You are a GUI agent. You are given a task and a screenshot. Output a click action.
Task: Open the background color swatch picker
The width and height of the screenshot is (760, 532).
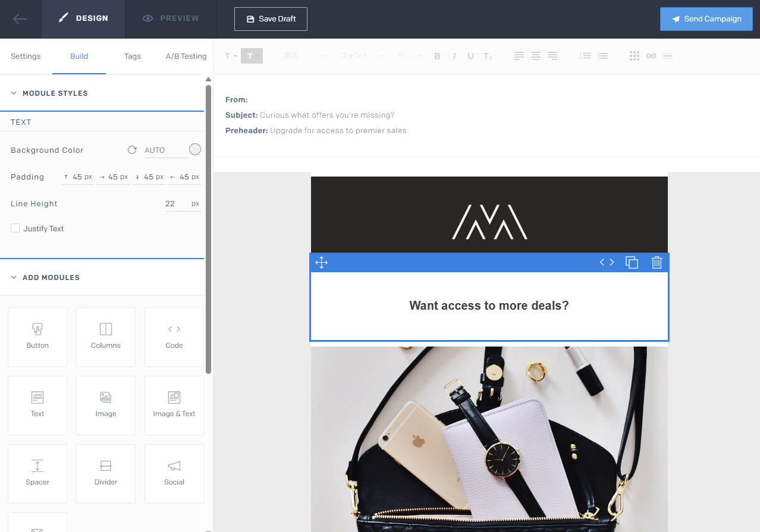click(x=195, y=150)
